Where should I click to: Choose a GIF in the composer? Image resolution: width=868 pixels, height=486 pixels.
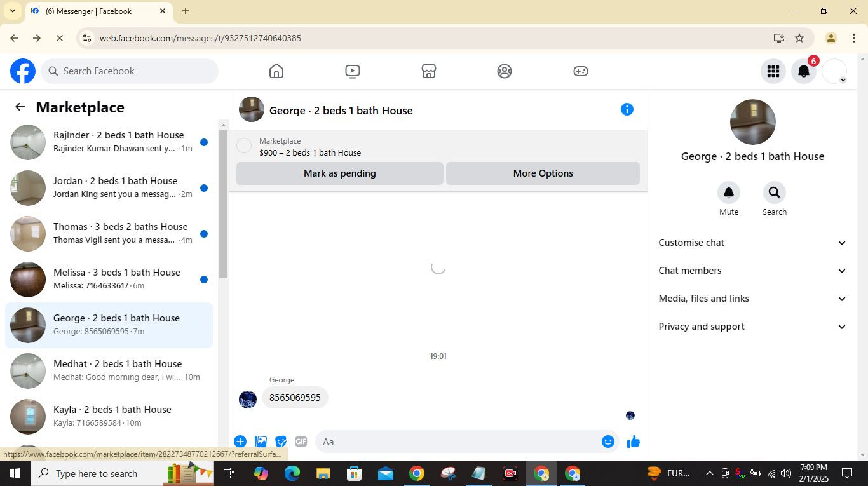pos(301,442)
